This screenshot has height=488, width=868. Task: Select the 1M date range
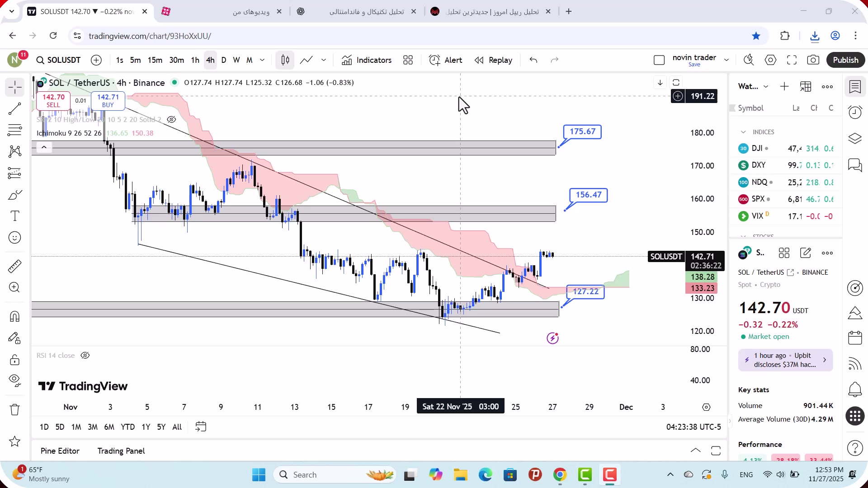click(76, 427)
